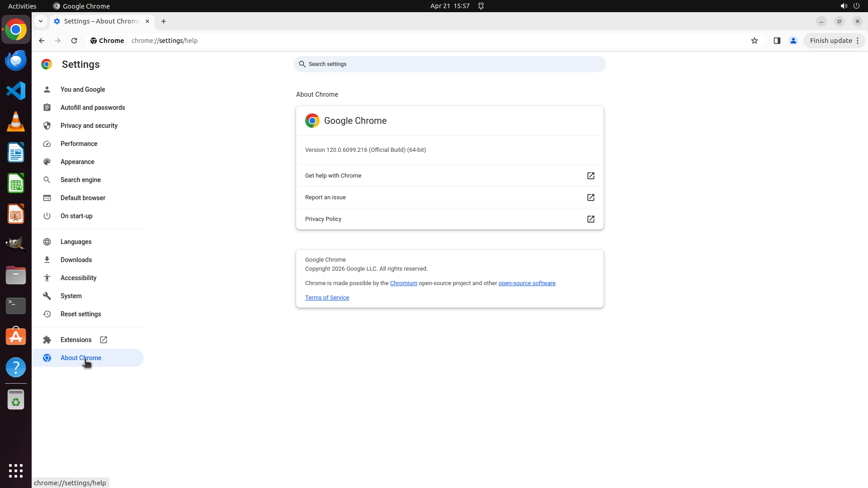Open a new tab with plus button
Viewport: 868px width, 488px height.
click(x=164, y=21)
